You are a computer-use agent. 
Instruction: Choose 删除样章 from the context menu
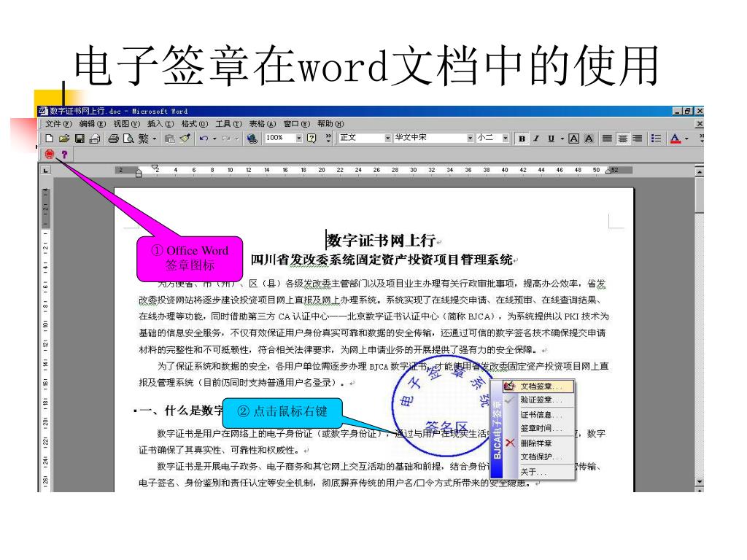click(538, 443)
